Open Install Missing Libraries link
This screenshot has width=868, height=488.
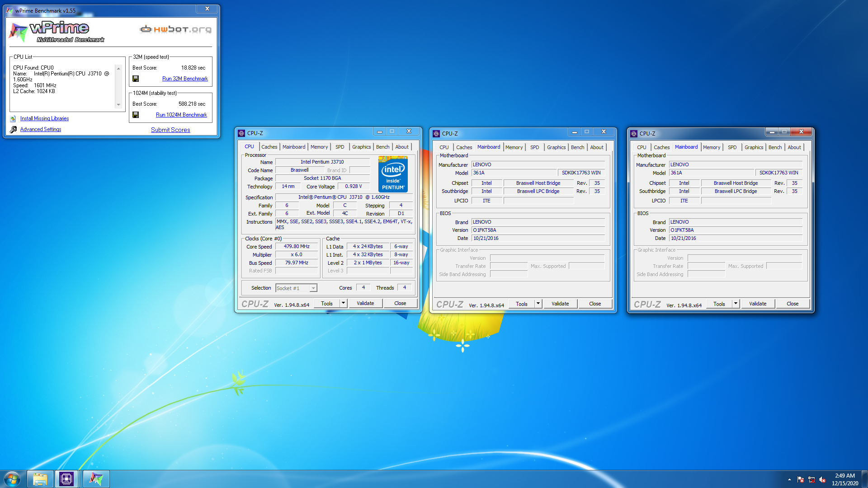pyautogui.click(x=44, y=118)
